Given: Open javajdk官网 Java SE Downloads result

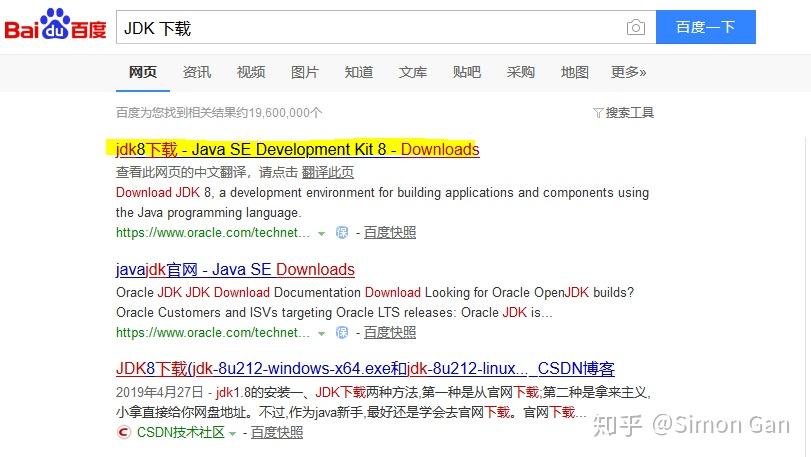Looking at the screenshot, I should pyautogui.click(x=235, y=269).
